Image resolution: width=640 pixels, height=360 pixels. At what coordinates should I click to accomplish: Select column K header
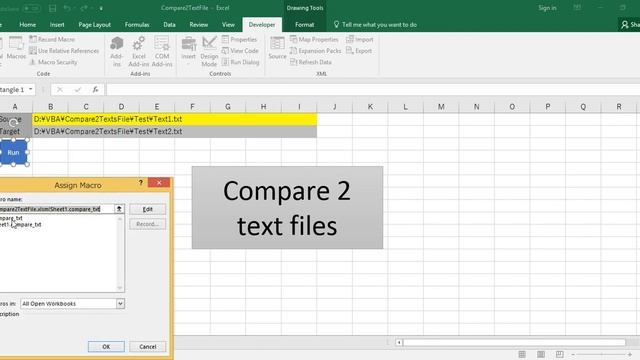pos(370,107)
